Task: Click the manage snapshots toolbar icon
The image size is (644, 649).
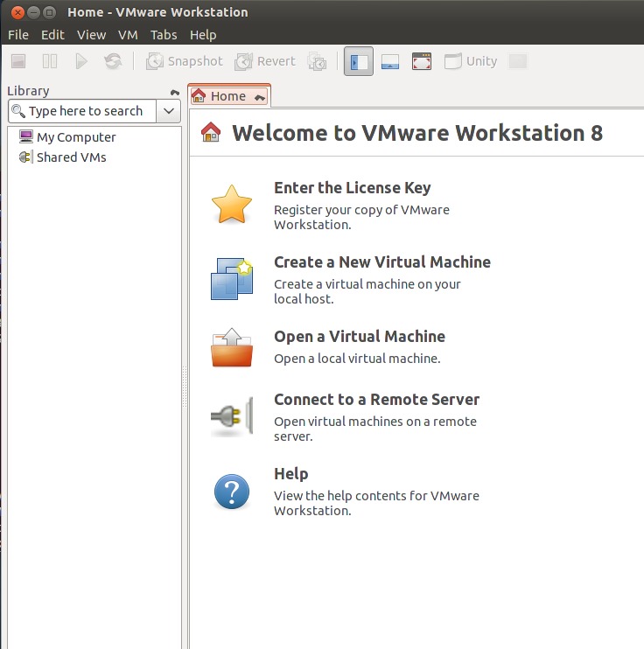Action: (x=318, y=61)
